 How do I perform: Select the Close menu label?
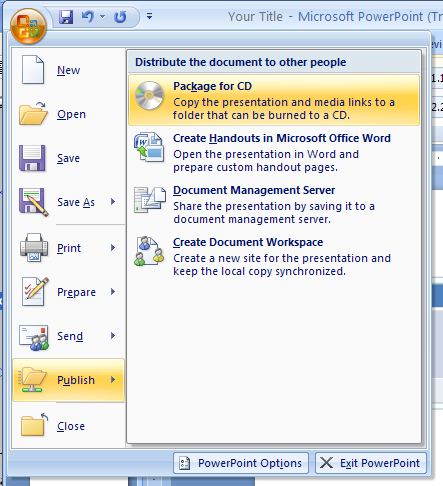[71, 426]
